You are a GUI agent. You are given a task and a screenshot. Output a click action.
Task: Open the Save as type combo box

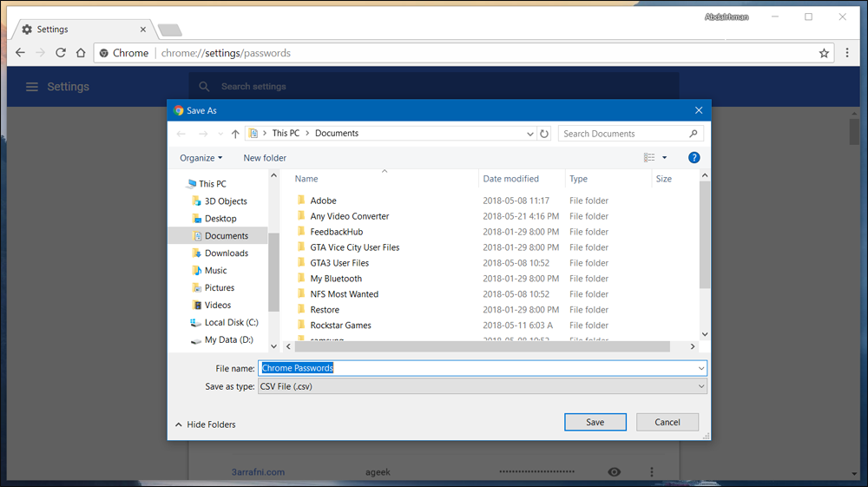click(x=482, y=387)
